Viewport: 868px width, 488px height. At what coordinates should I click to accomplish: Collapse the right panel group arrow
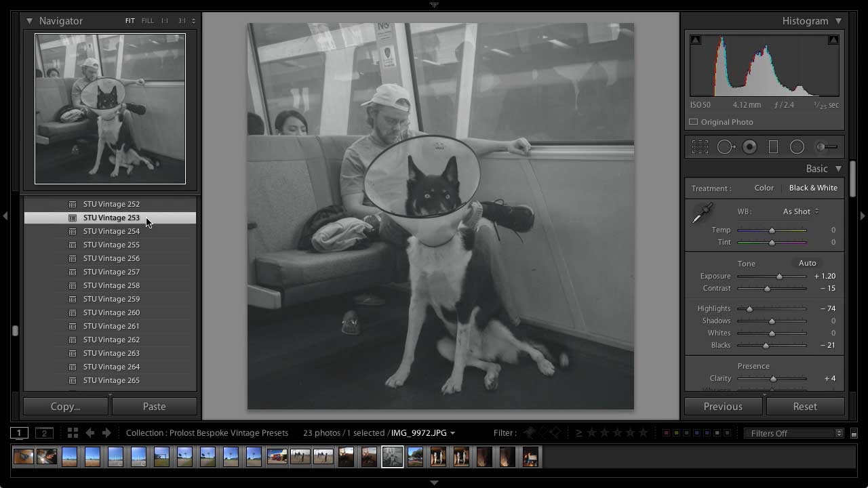point(863,216)
